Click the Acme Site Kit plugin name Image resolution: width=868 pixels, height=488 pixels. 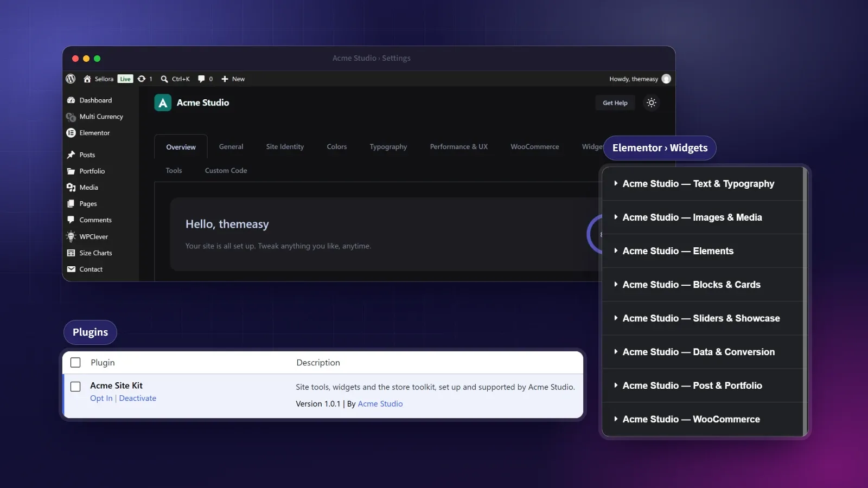coord(116,386)
